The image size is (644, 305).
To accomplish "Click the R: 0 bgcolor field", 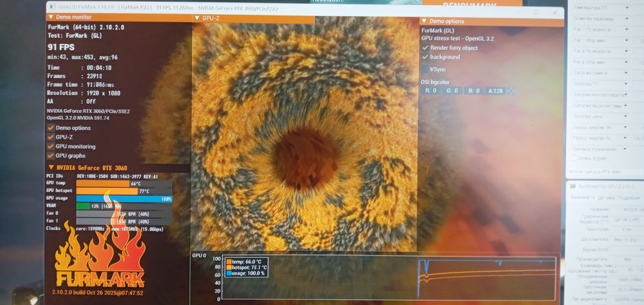I will click(431, 91).
